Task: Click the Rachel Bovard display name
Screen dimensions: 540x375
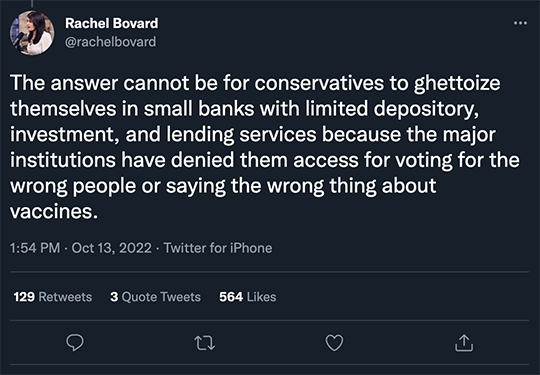Action: pos(112,23)
